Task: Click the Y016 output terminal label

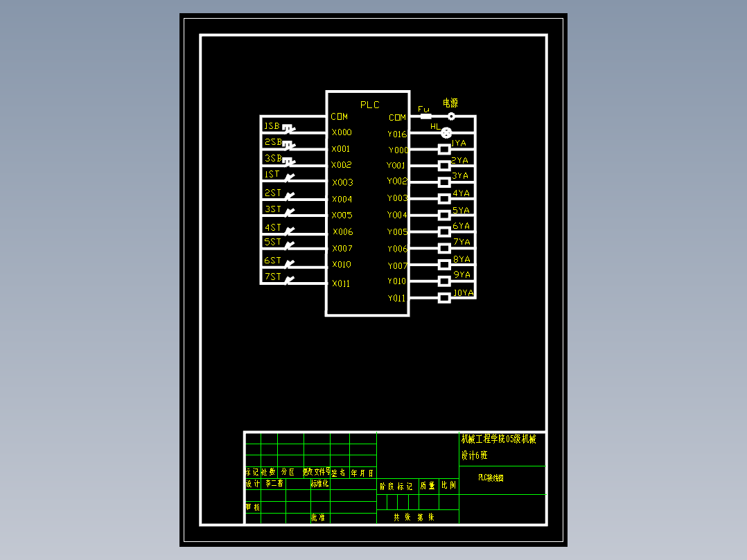Action: click(397, 134)
